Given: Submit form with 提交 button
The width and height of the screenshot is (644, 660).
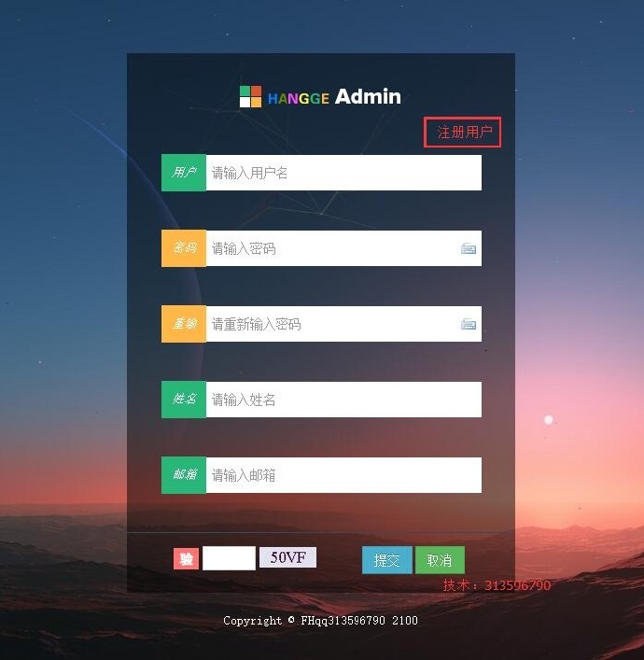Looking at the screenshot, I should coord(387,560).
